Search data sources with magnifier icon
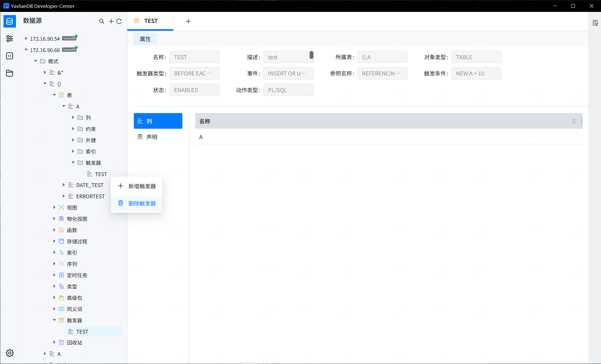 pyautogui.click(x=102, y=21)
